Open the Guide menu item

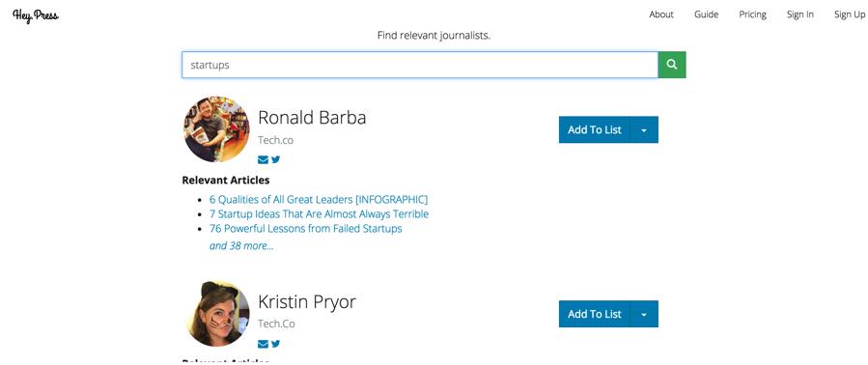707,14
